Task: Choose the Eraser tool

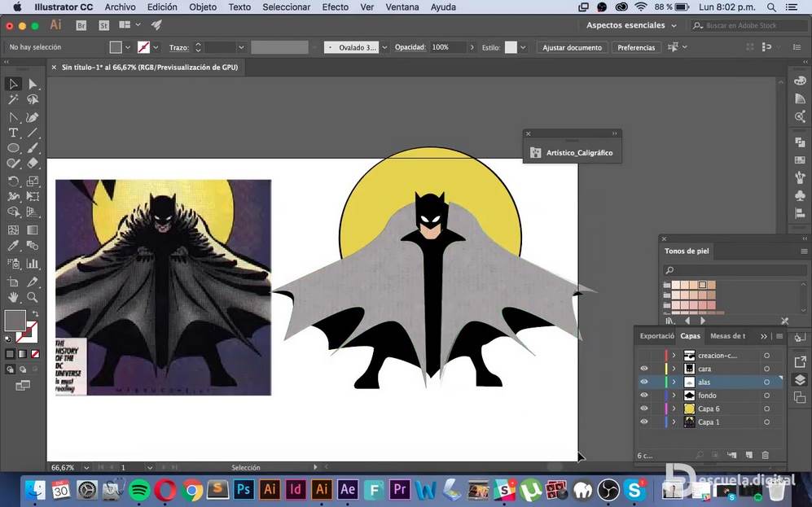Action: click(33, 164)
